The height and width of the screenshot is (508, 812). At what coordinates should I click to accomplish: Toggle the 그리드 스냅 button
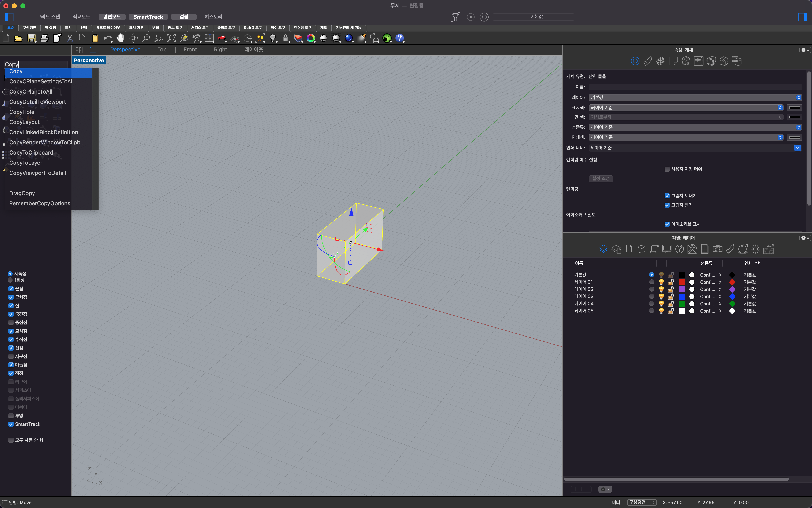[48, 17]
